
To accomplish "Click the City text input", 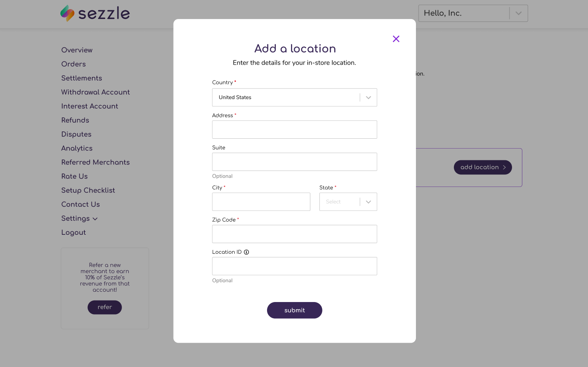I will pos(261,202).
